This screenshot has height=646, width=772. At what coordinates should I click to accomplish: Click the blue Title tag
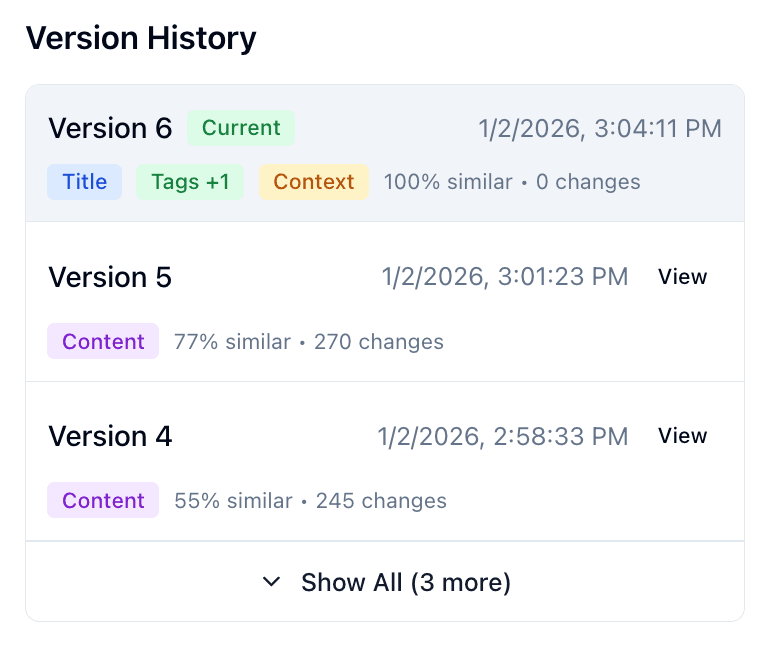point(85,182)
